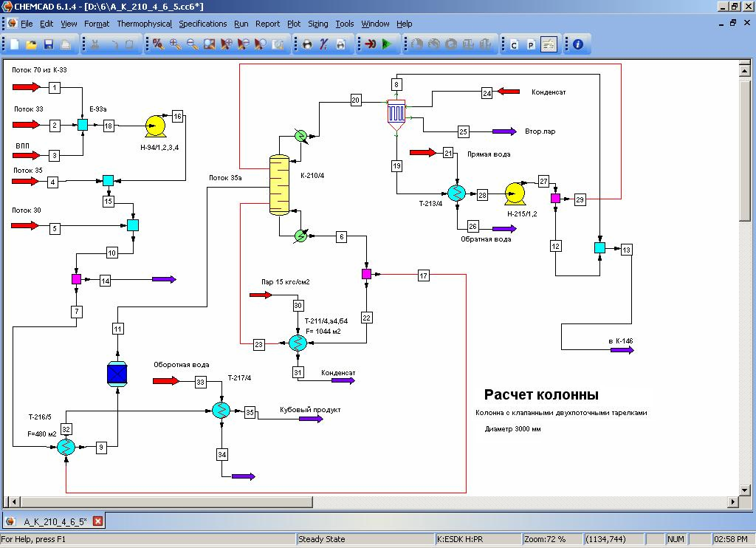Select the T-216/5 heat exchanger icon
Screen dimensions: 756x548
click(66, 447)
